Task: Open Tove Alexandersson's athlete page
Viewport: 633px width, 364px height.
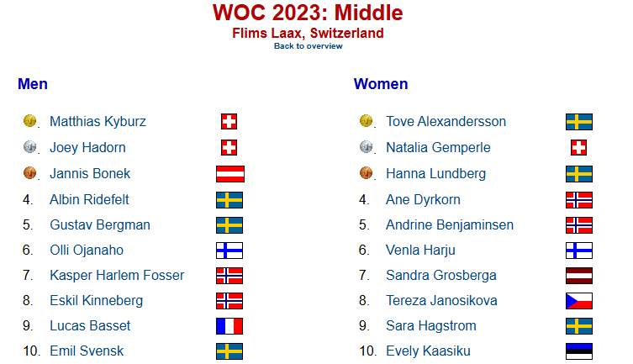Action: click(x=446, y=121)
